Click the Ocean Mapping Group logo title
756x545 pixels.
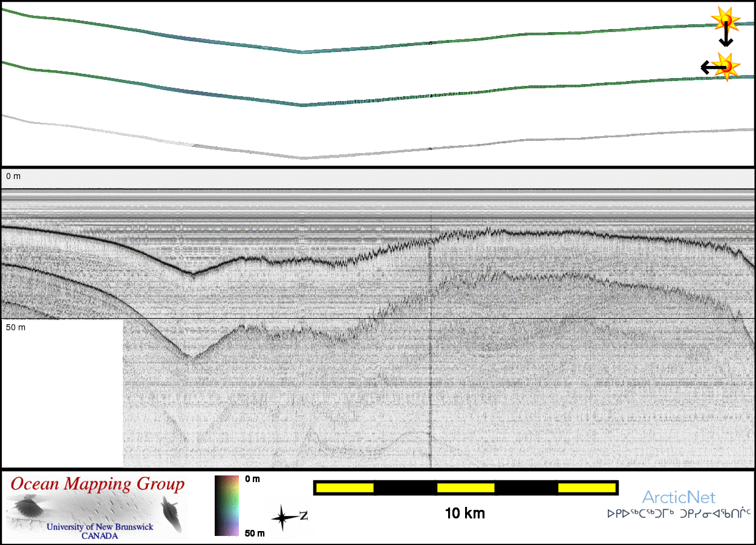click(x=97, y=485)
